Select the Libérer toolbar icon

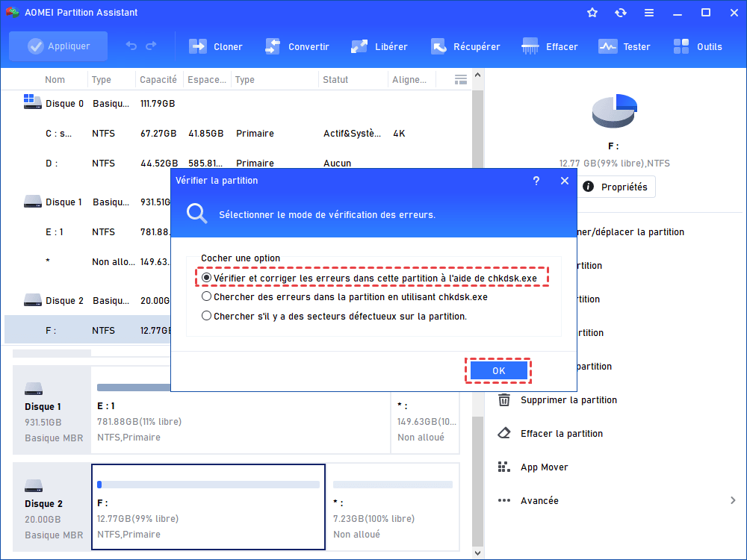[x=359, y=46]
